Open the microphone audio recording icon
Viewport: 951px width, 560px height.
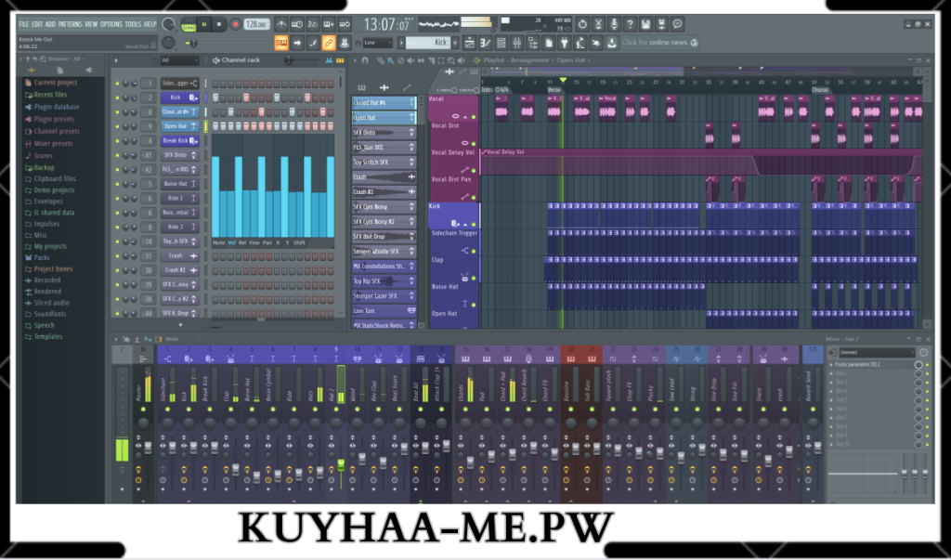(614, 24)
